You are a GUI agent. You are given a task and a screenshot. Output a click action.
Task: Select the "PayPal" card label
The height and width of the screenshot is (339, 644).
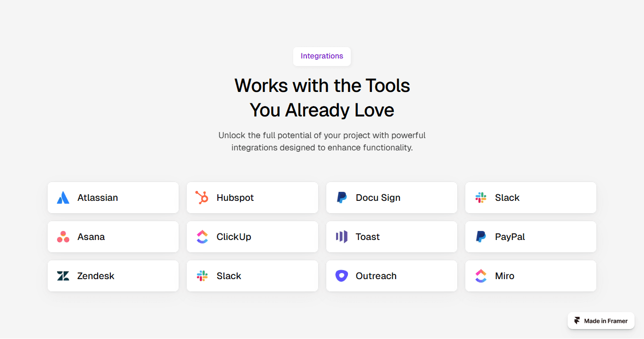point(510,237)
